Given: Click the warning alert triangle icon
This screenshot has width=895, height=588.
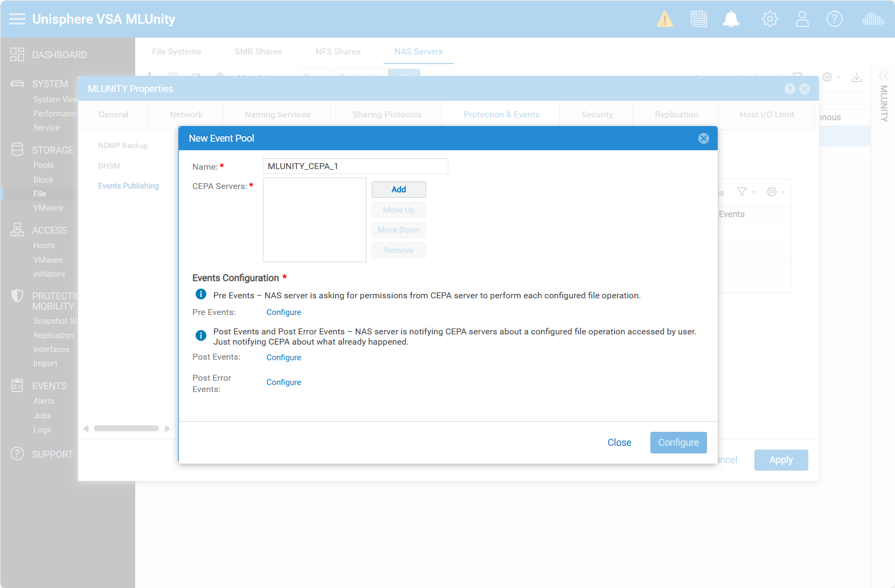Looking at the screenshot, I should pyautogui.click(x=664, y=19).
